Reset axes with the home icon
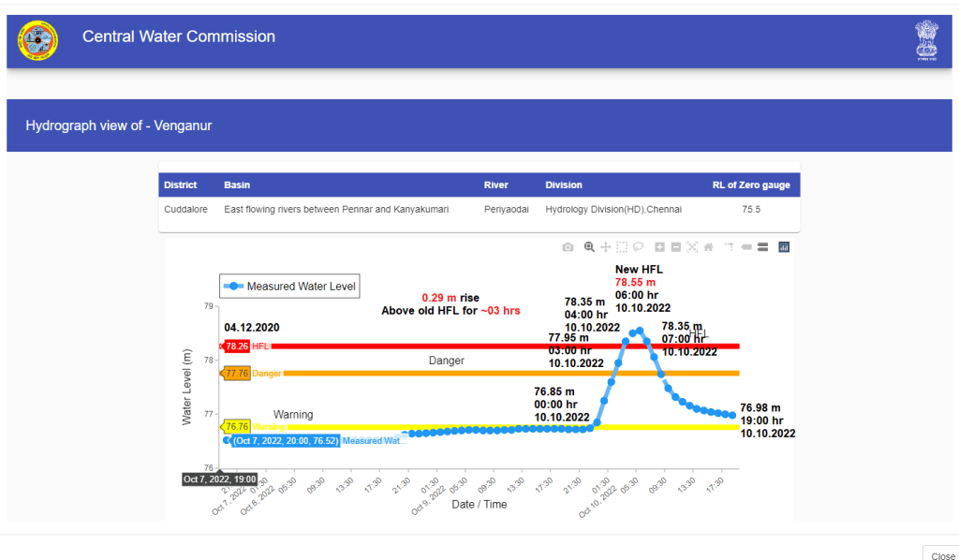 [x=708, y=247]
